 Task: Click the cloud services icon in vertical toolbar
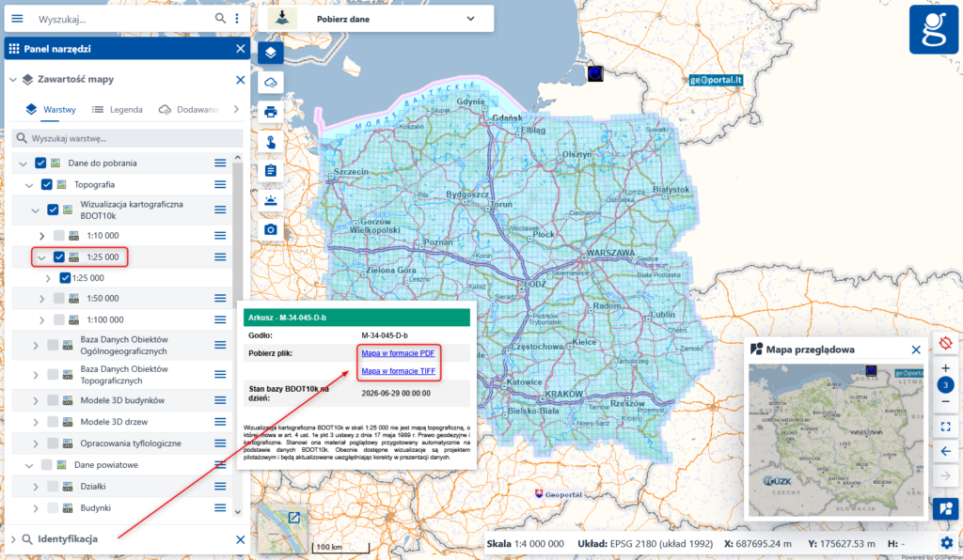tap(271, 82)
